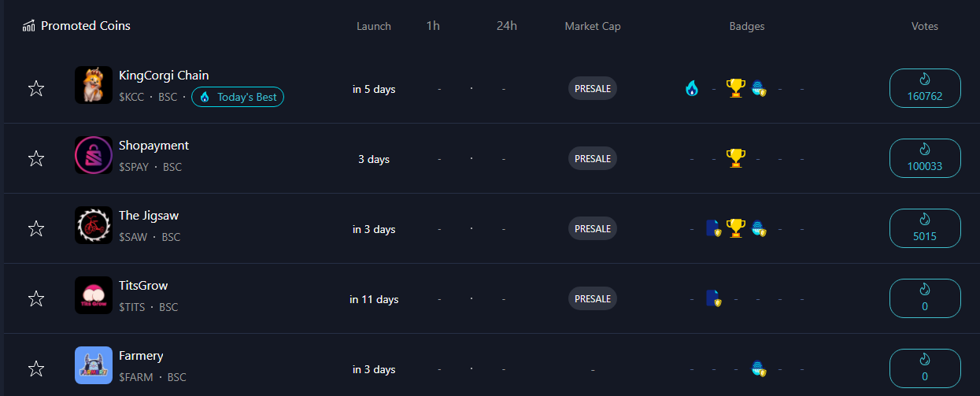Image resolution: width=980 pixels, height=396 pixels.
Task: Click The Jigsaw coin logo
Action: pos(94,225)
